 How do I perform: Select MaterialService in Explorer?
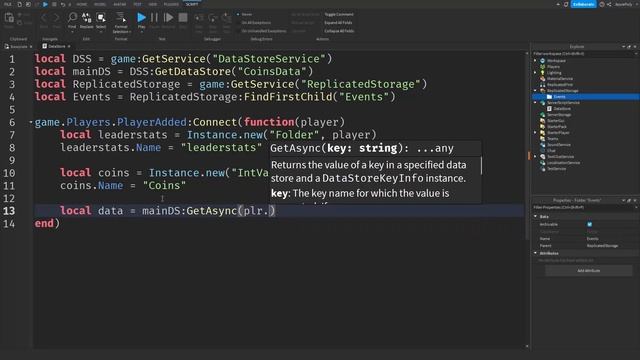click(x=559, y=79)
